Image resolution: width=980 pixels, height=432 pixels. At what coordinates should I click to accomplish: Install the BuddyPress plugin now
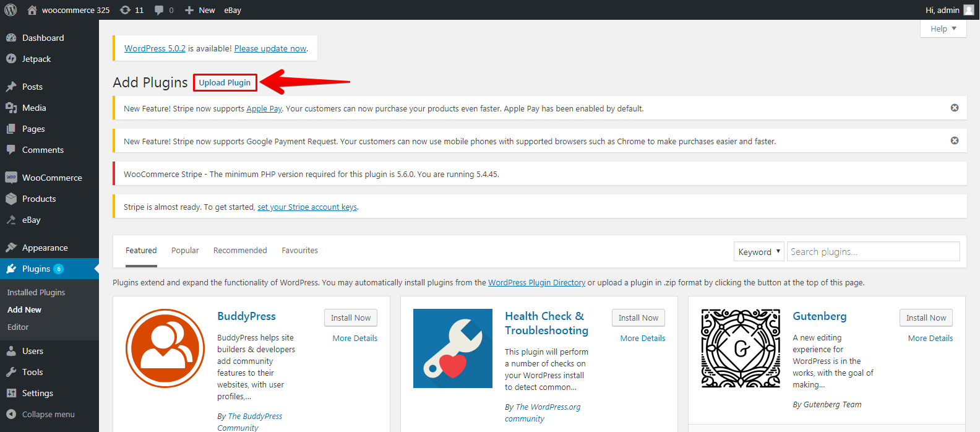click(x=351, y=318)
